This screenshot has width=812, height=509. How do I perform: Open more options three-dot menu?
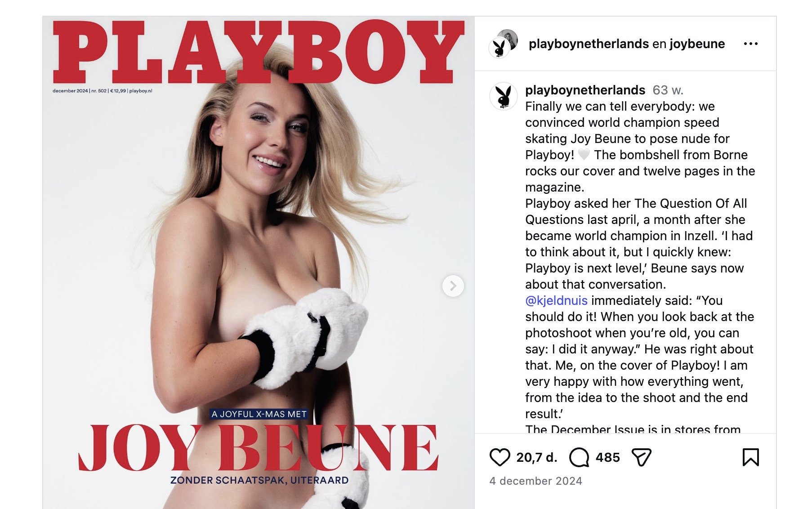(750, 44)
